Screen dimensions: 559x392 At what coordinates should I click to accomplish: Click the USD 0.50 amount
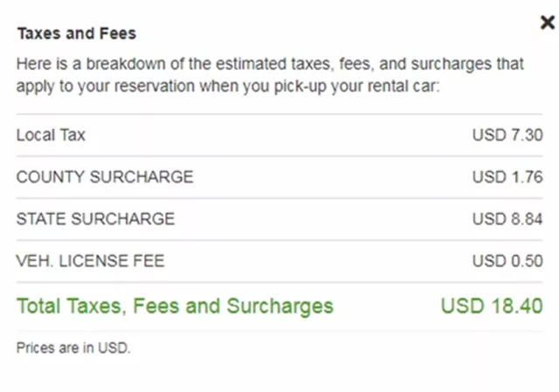click(507, 261)
